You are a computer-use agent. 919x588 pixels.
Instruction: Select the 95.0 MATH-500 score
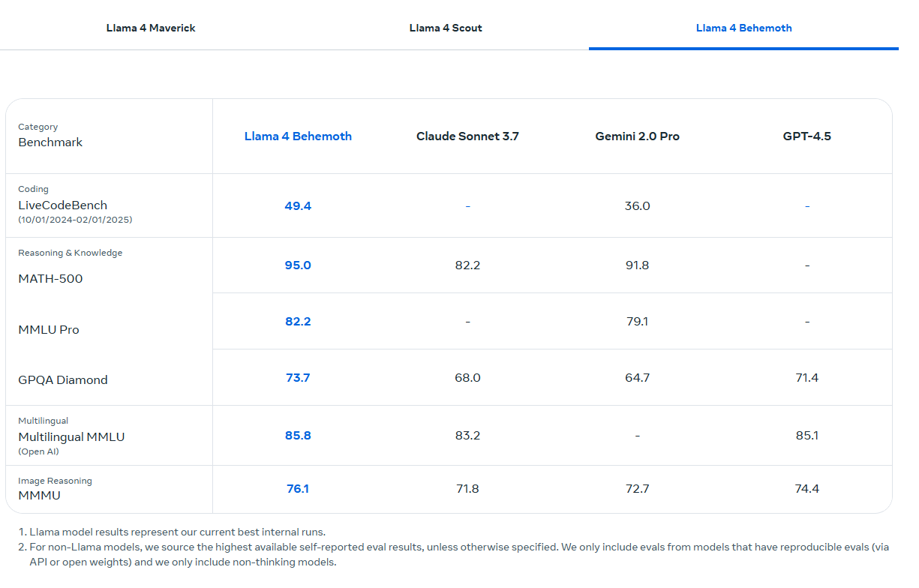coord(298,265)
